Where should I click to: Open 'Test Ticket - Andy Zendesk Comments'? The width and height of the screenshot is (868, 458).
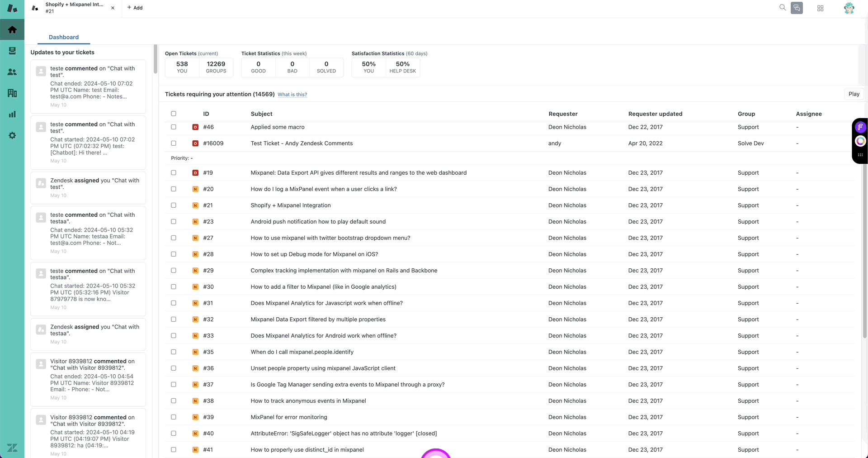[302, 143]
